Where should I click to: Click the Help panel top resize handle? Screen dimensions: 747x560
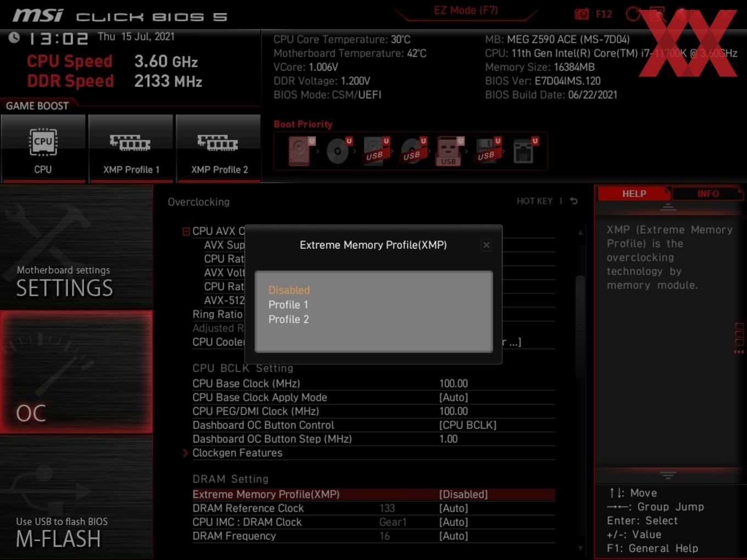[668, 207]
